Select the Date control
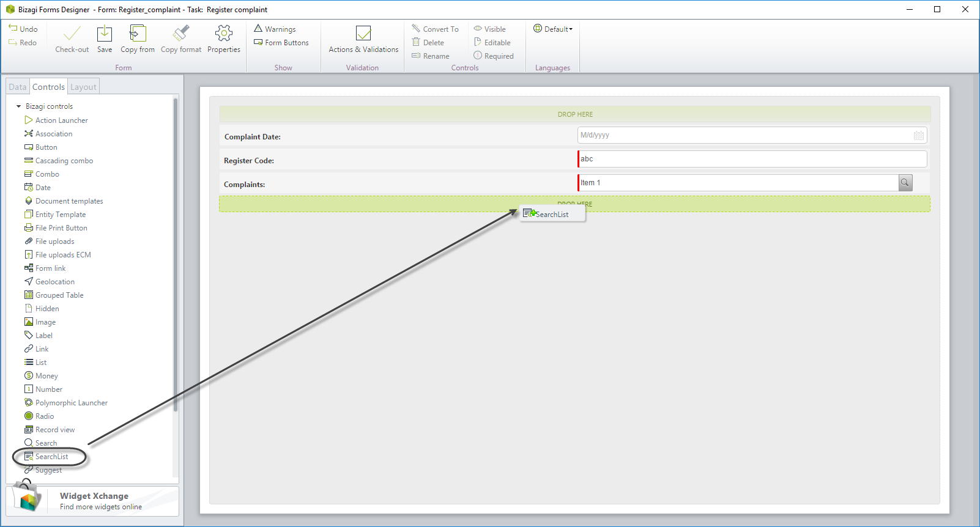 pyautogui.click(x=37, y=188)
